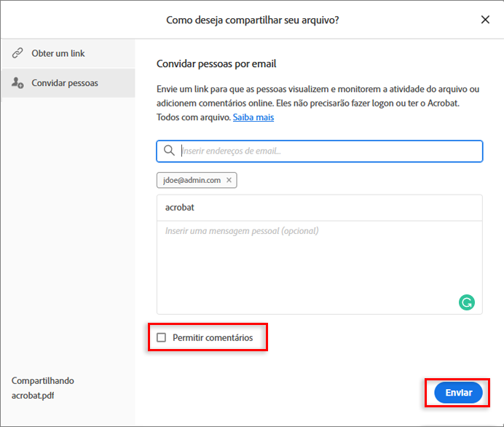Click the "Convidar pessoas por email" heading
This screenshot has height=427, width=504.
[x=216, y=64]
